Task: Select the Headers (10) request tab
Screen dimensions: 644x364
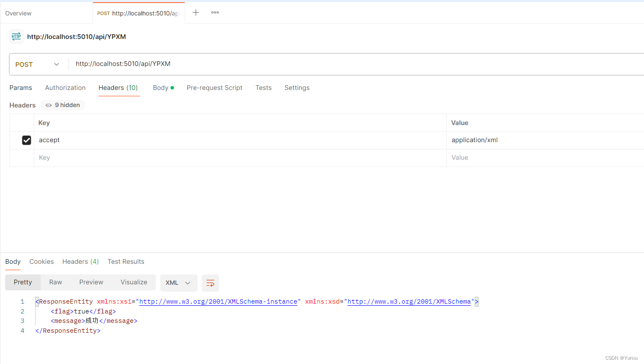Action: 118,88
